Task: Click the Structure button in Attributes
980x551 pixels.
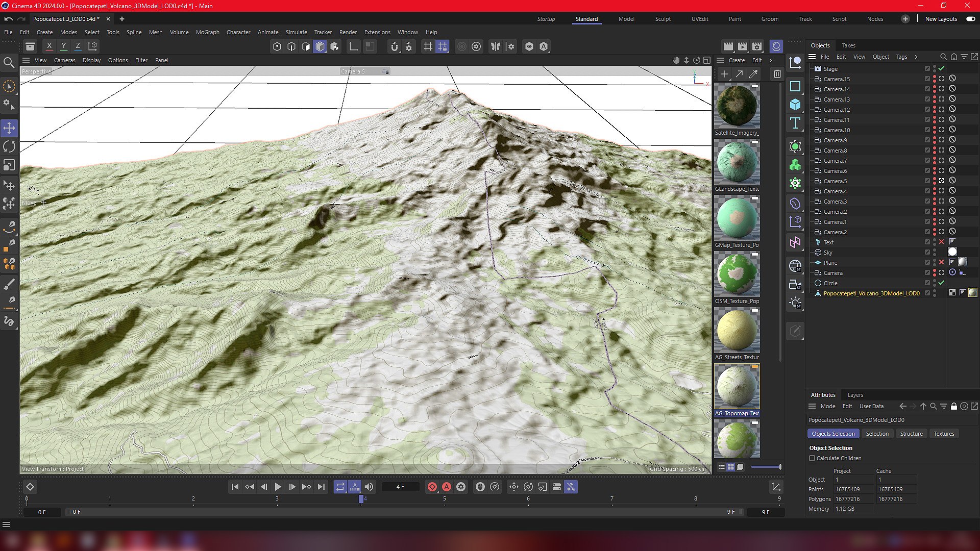Action: [911, 434]
